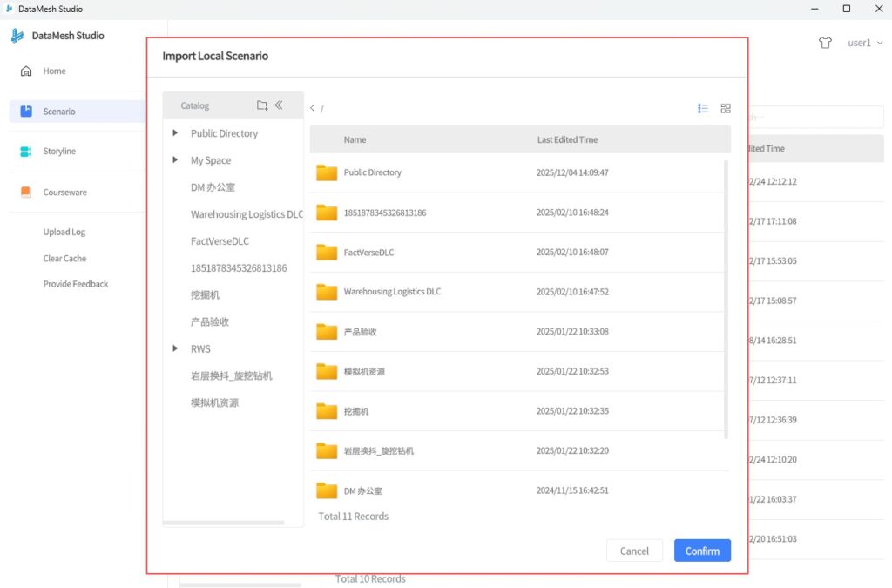Viewport: 892px width, 588px height.
Task: Switch to list view icon
Action: (703, 108)
